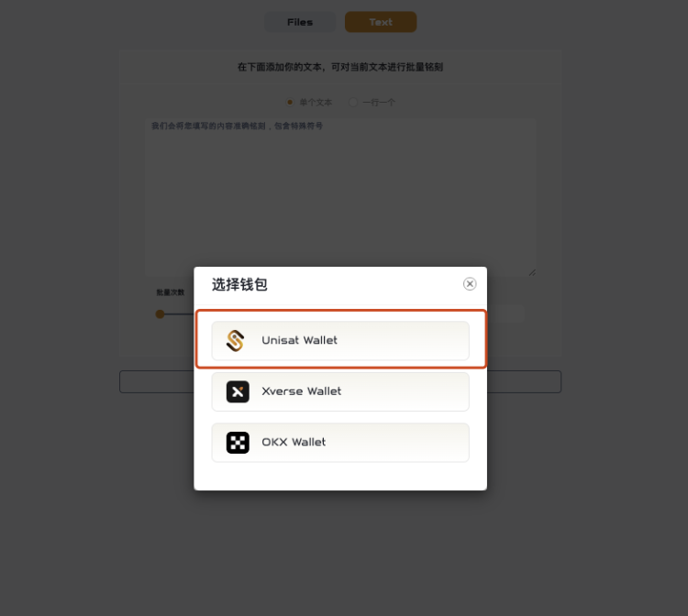Image resolution: width=688 pixels, height=616 pixels.
Task: Close the 选择钱包 wallet dialog
Action: point(470,283)
